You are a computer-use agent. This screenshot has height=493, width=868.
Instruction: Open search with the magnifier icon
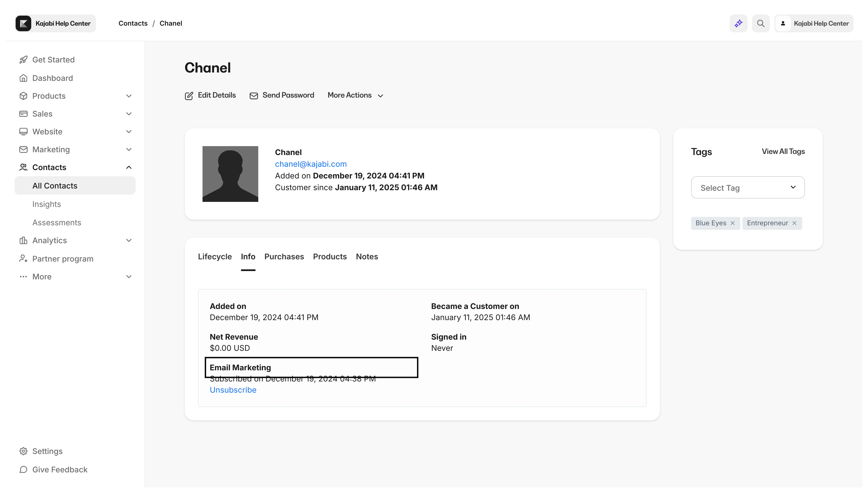pyautogui.click(x=761, y=23)
